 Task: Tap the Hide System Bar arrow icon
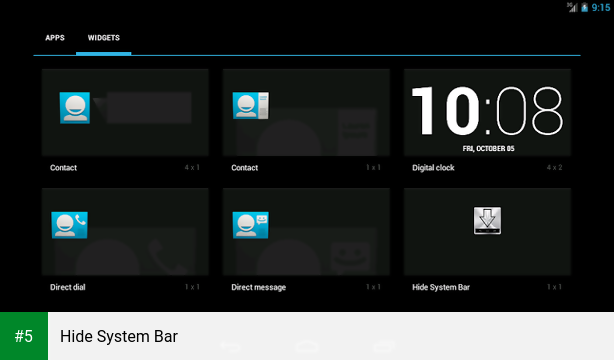click(487, 221)
